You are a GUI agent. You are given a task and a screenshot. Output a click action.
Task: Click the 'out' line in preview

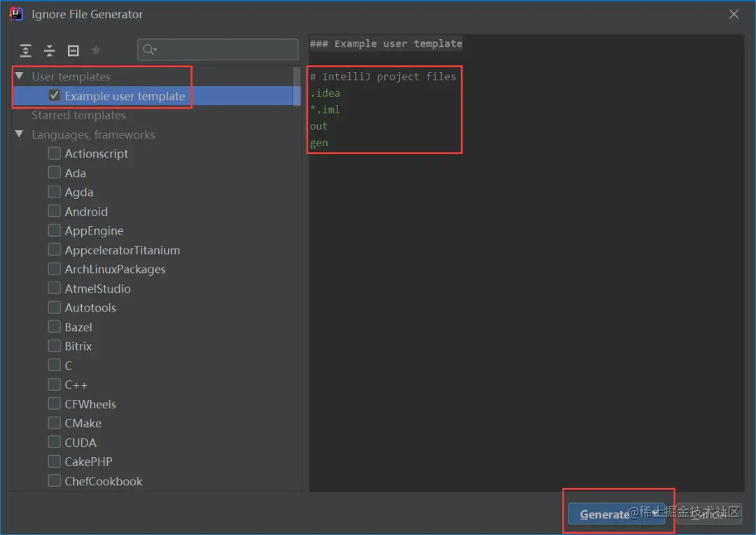318,126
